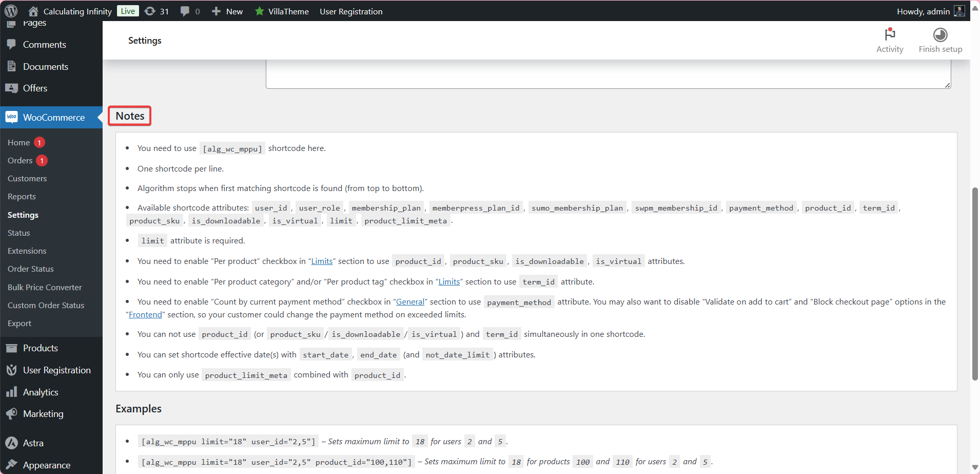Open WooCommerce Home submenu
Viewport: 980px width, 474px height.
[18, 142]
